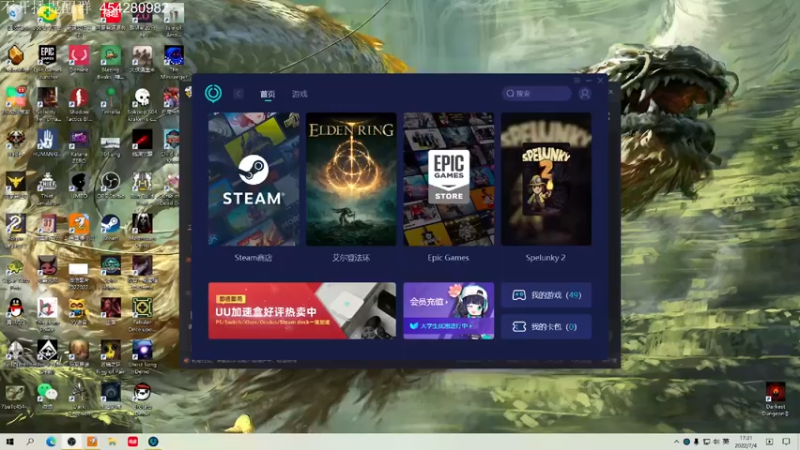The height and width of the screenshot is (450, 800).
Task: Open the notification center icon
Action: (786, 442)
